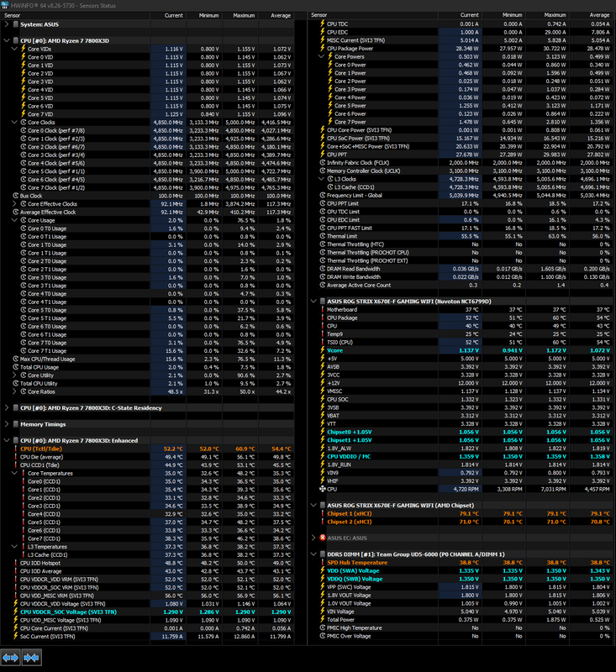Click the thermometer icon beside CPU (Tctl/Tdie)
The height and width of the screenshot is (672, 616).
(16, 449)
